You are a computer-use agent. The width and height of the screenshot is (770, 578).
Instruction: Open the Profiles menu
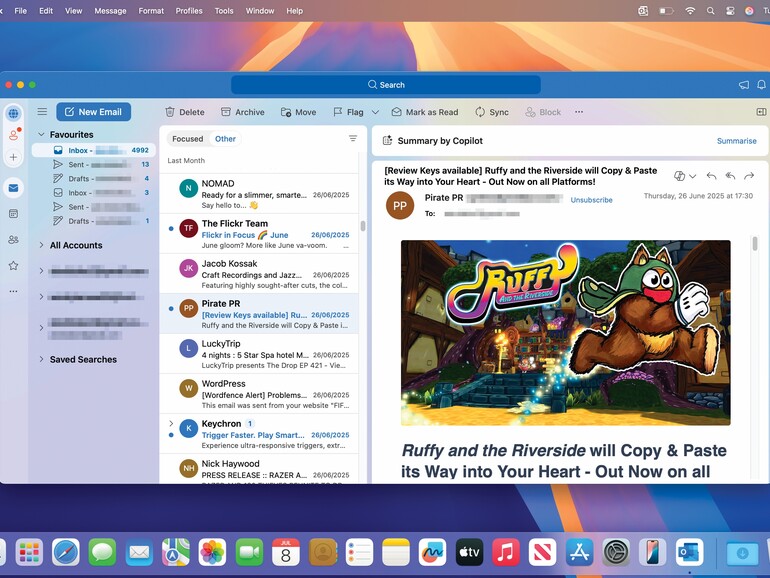[189, 11]
